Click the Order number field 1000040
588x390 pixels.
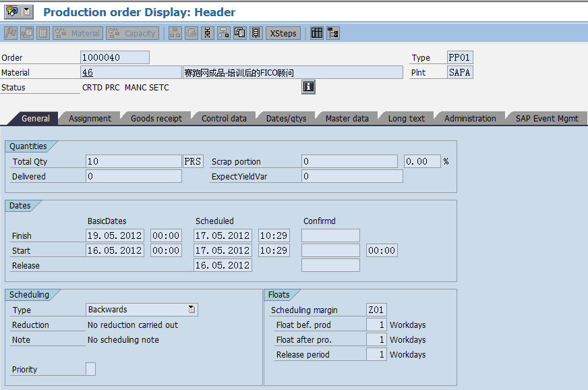tap(115, 57)
